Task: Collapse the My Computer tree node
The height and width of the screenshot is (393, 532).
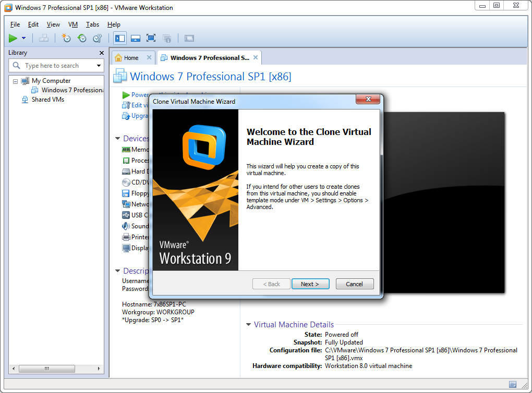Action: (15, 81)
